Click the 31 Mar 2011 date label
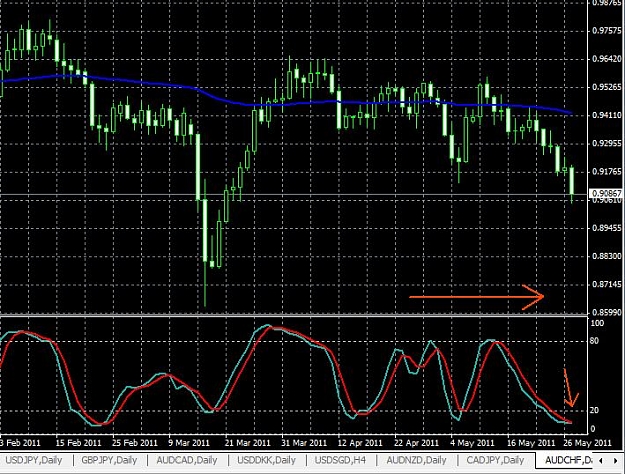625x474 pixels. (x=304, y=443)
